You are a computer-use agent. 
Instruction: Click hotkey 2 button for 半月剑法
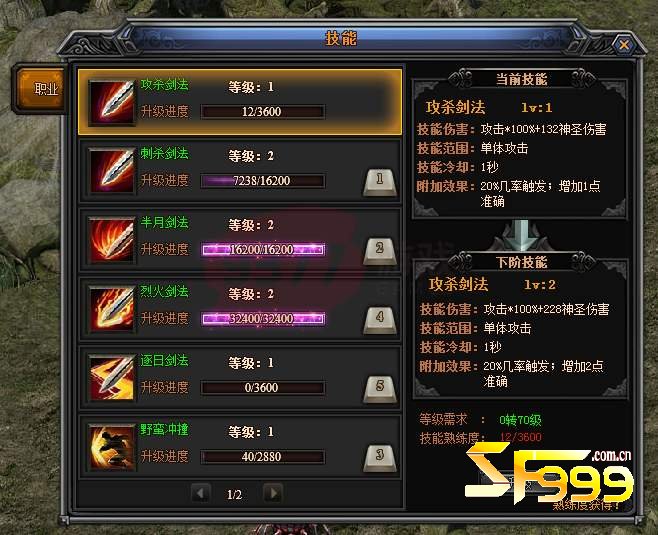(x=380, y=252)
